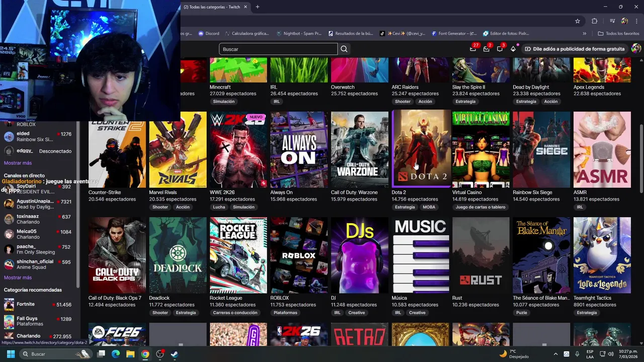Open Rust category cover
644x362 pixels.
tap(481, 255)
